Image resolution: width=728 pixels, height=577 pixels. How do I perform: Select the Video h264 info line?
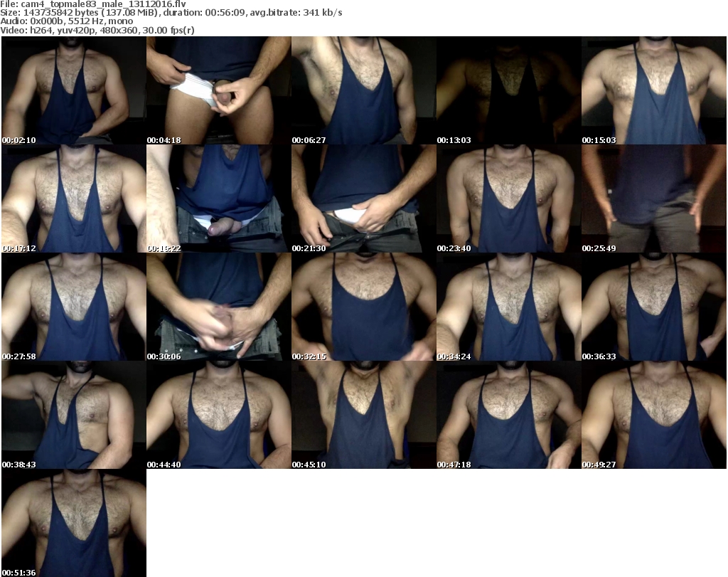(97, 30)
